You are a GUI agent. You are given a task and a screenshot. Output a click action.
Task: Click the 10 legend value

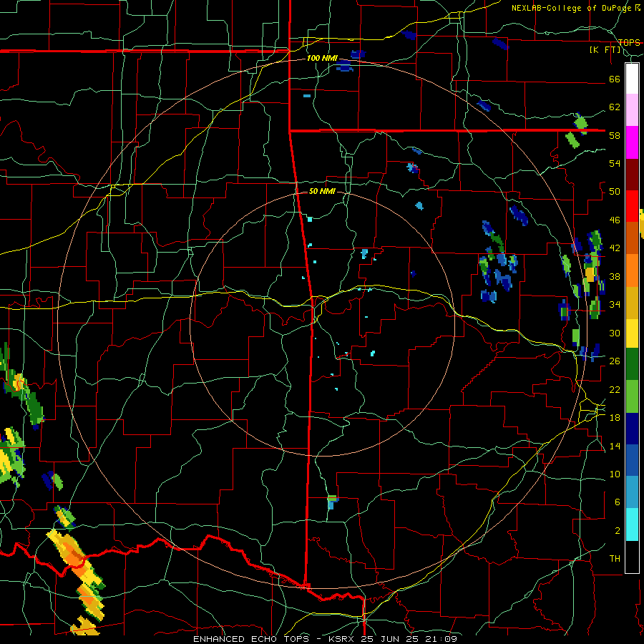coord(615,474)
